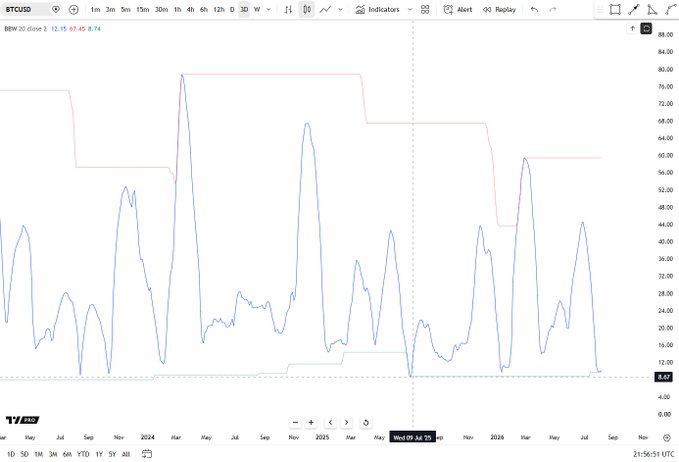Grab the drawing toolbar drag handle
The image size is (679, 462).
600,10
